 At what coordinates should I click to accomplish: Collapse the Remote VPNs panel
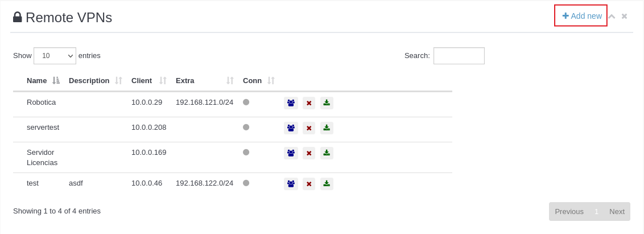pyautogui.click(x=612, y=17)
